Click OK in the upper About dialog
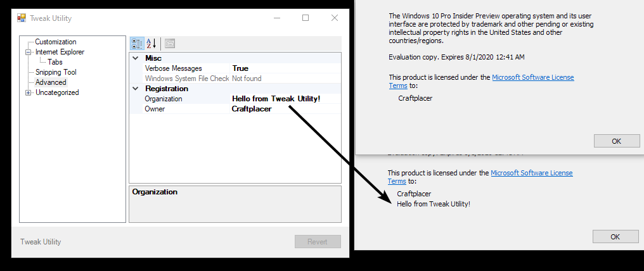 [617, 141]
